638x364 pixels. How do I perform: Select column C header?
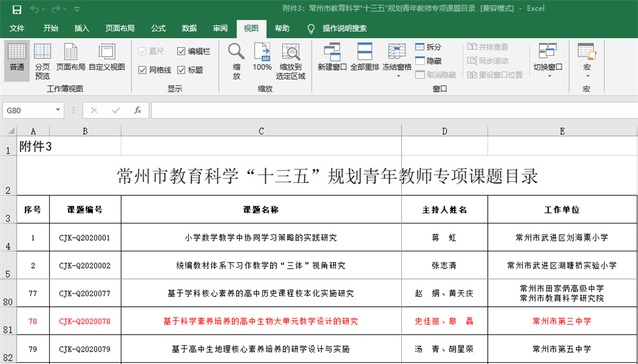(261, 131)
